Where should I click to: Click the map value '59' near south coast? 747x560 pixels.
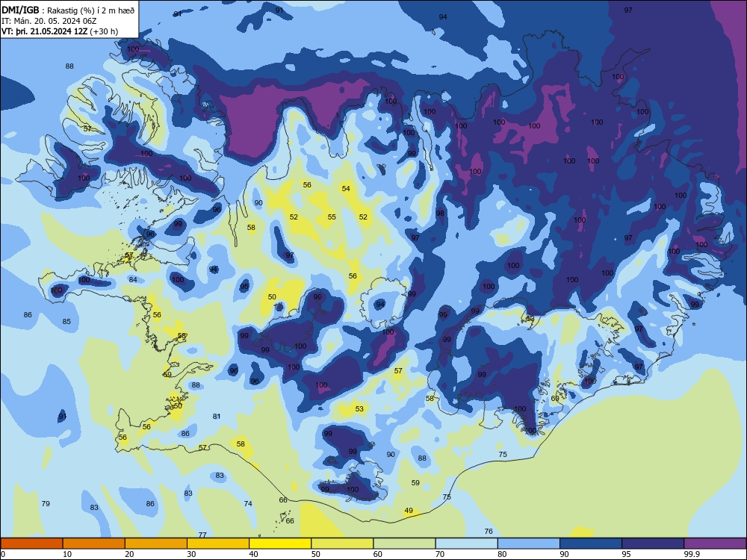coord(415,482)
